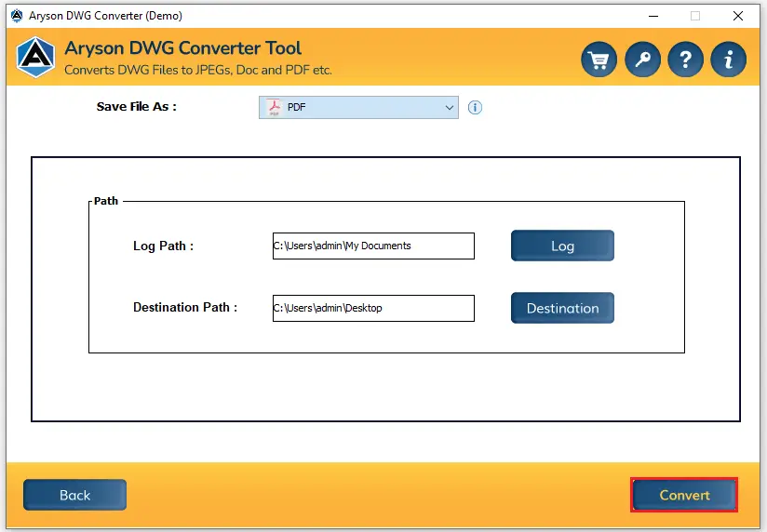Click the 'Destination Path :' label
The height and width of the screenshot is (532, 767).
pos(185,308)
